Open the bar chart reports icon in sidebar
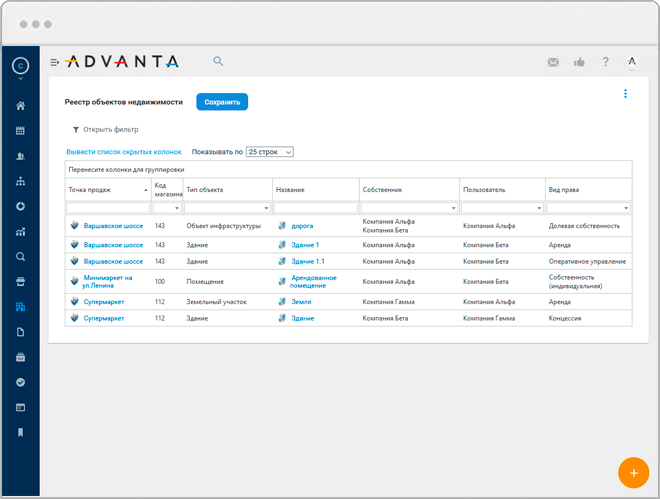This screenshot has width=660, height=499. pyautogui.click(x=20, y=231)
